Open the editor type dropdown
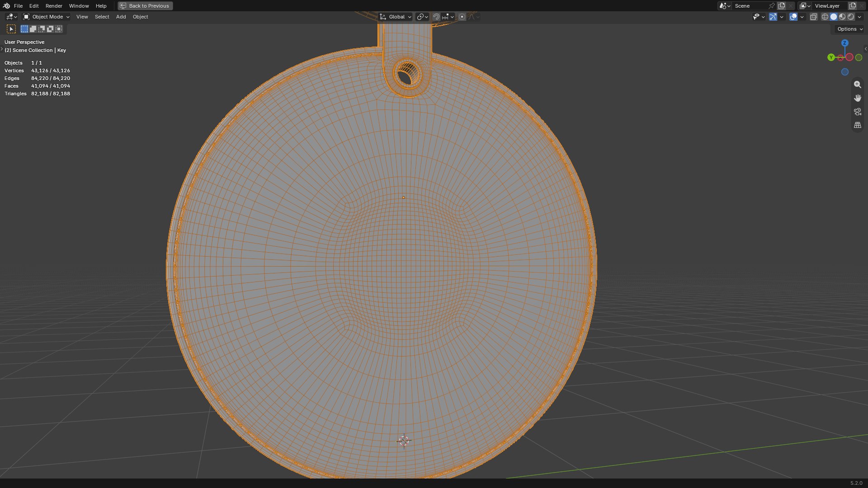 pyautogui.click(x=11, y=17)
